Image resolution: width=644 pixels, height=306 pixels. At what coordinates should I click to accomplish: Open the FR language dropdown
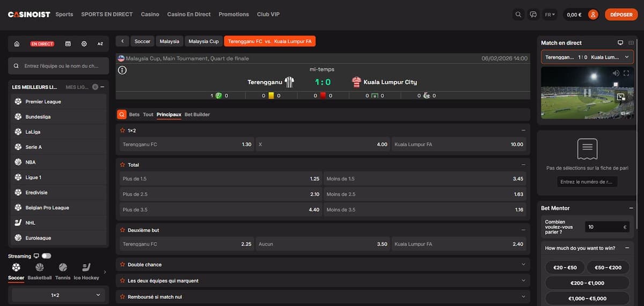click(x=550, y=14)
